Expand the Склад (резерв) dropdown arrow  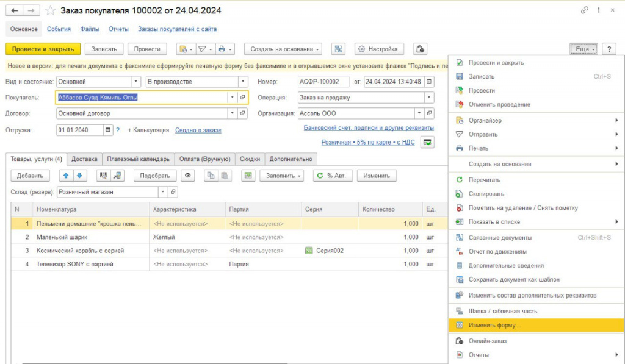(x=162, y=192)
